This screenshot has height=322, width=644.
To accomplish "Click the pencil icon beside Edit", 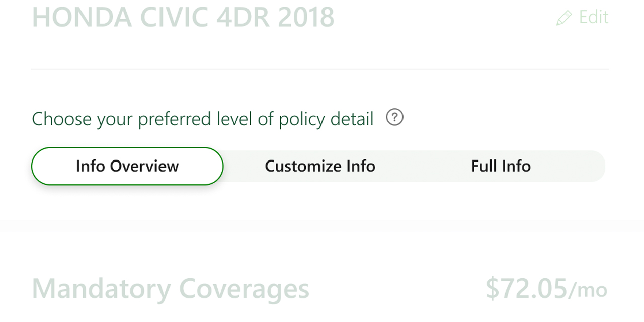I will tap(564, 18).
